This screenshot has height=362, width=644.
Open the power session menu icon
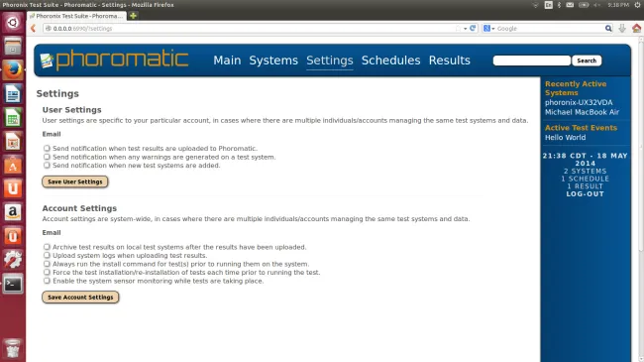637,5
